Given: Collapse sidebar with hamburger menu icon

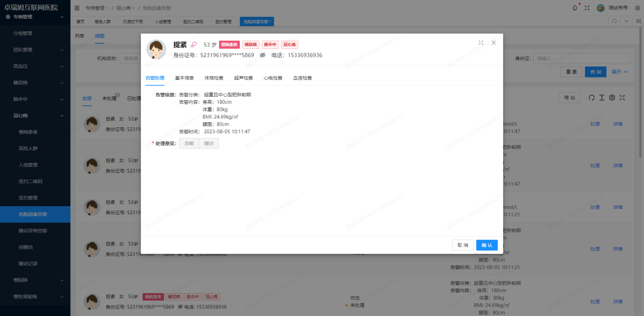Looking at the screenshot, I should [77, 8].
